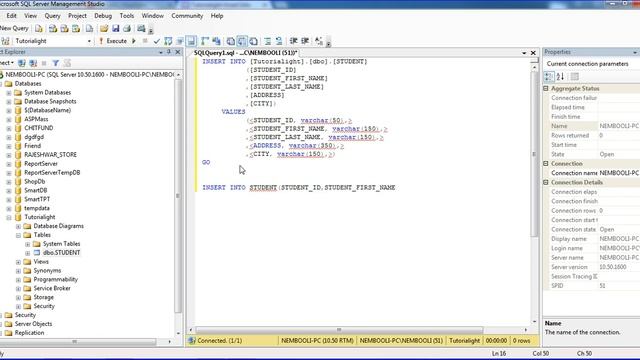640x360 pixels.
Task: Click Analysis Services DMX Query icon
Action: 64,29
